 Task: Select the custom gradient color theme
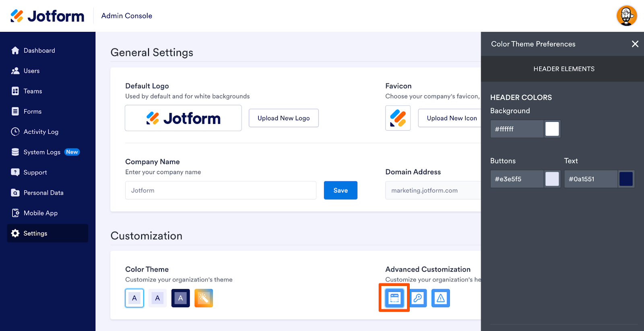point(204,298)
